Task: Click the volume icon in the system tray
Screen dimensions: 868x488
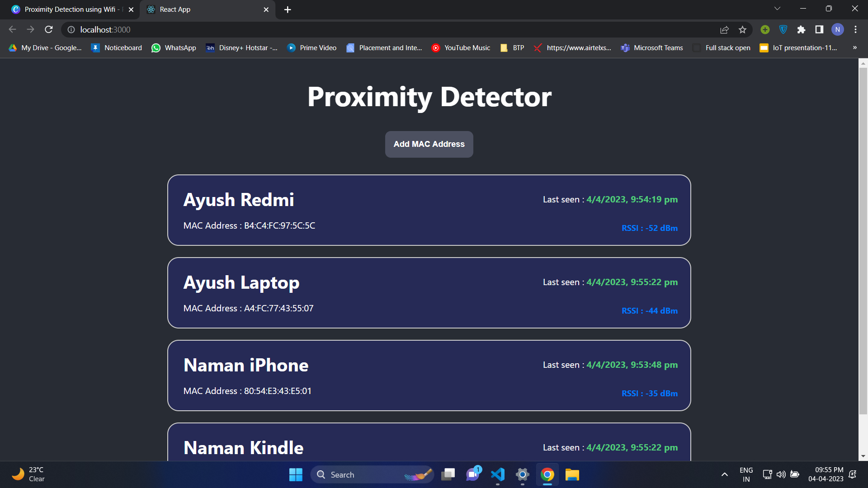Action: click(x=782, y=474)
